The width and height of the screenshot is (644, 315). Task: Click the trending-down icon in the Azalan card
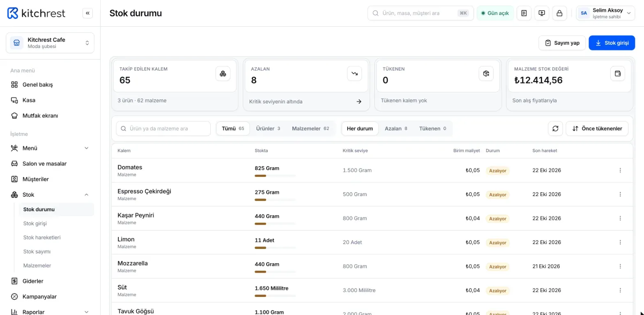[354, 73]
